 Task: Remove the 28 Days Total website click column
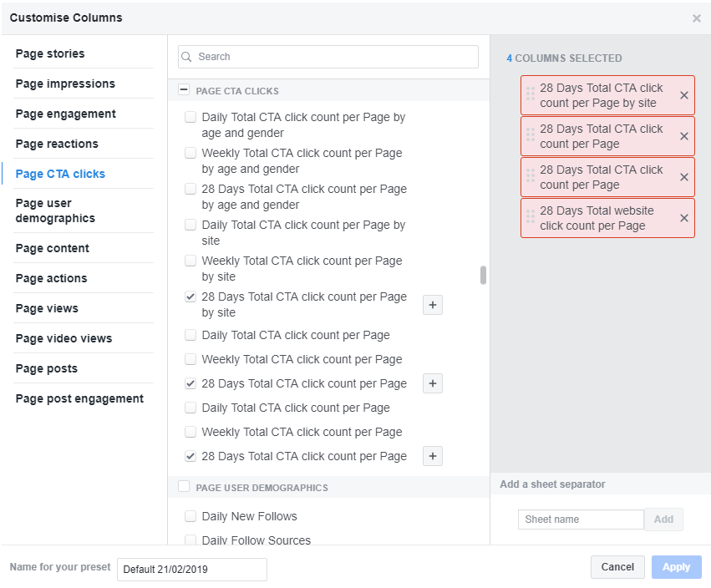[x=683, y=218]
